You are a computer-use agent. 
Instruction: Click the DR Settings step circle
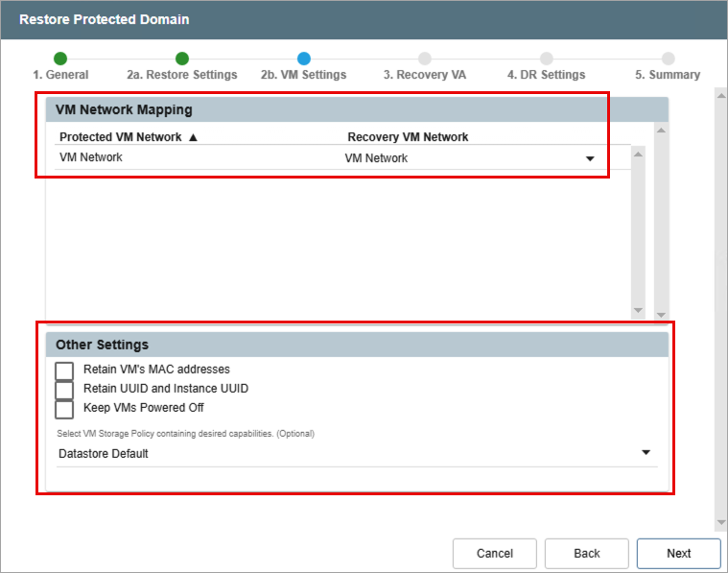pyautogui.click(x=547, y=59)
